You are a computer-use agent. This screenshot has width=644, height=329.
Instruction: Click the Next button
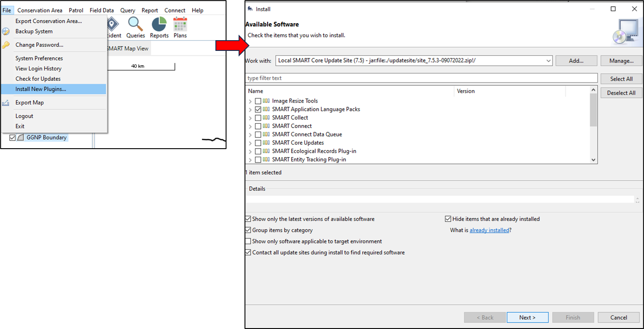coord(527,317)
